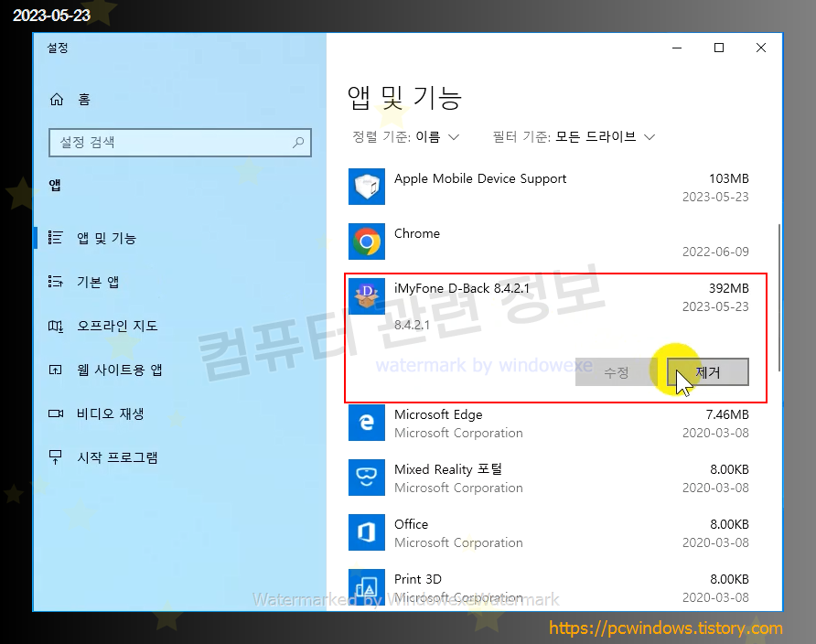Image resolution: width=816 pixels, height=644 pixels.
Task: Select the Mixed Reality 포털 name
Action: 448,469
